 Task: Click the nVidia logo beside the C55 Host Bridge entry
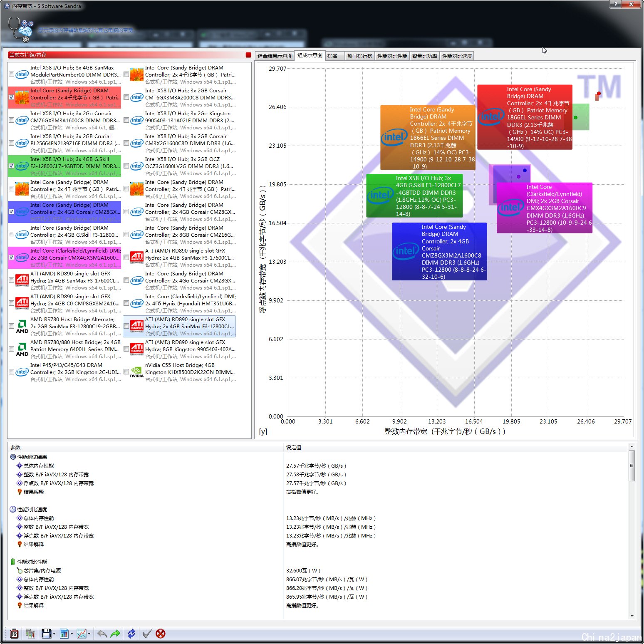point(137,372)
